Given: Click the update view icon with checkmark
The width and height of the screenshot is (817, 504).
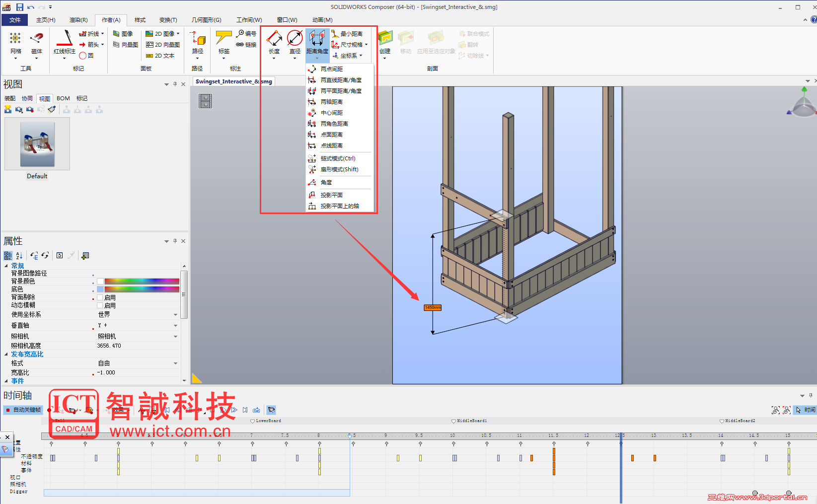Looking at the screenshot, I should [x=52, y=109].
